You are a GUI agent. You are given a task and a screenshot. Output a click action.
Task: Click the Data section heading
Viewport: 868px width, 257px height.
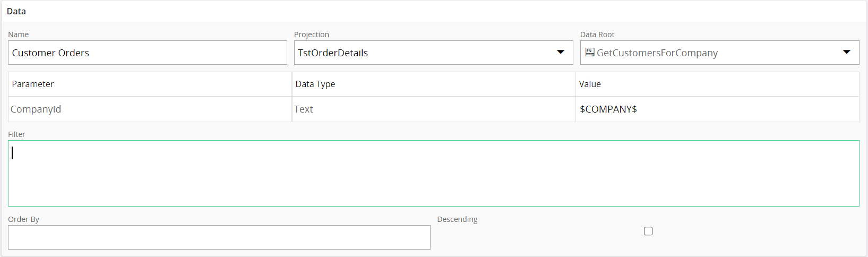[16, 11]
